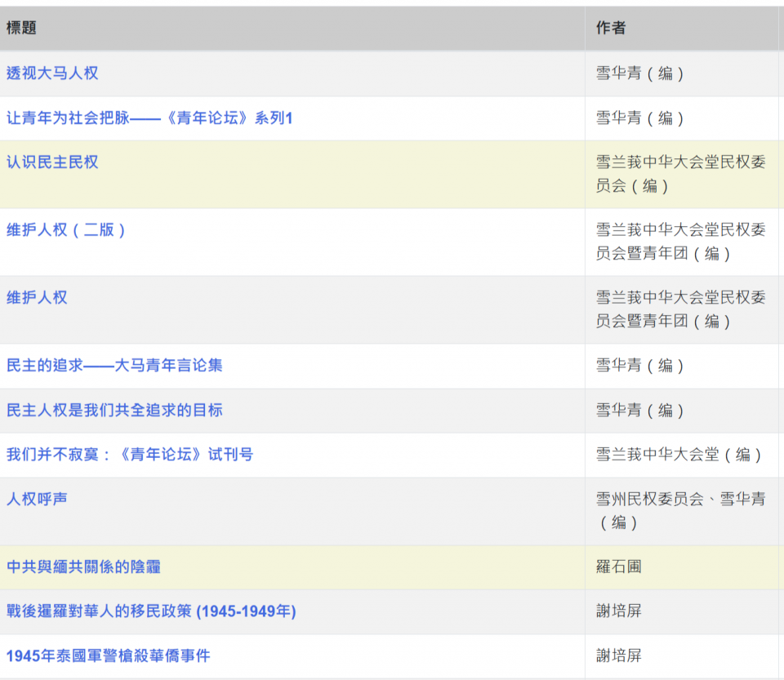Select author cell in 维护人权（二版）row
The width and height of the screenshot is (784, 680).
tap(680, 242)
